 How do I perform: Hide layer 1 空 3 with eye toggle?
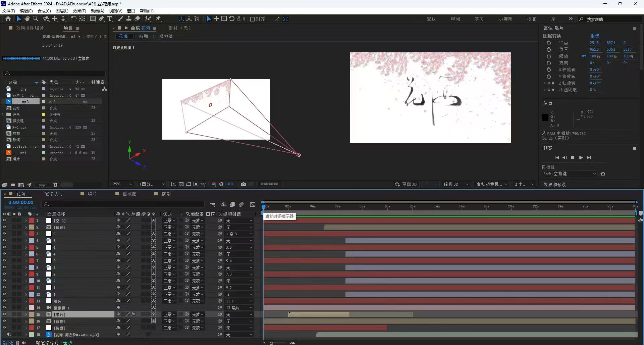[x=4, y=220]
